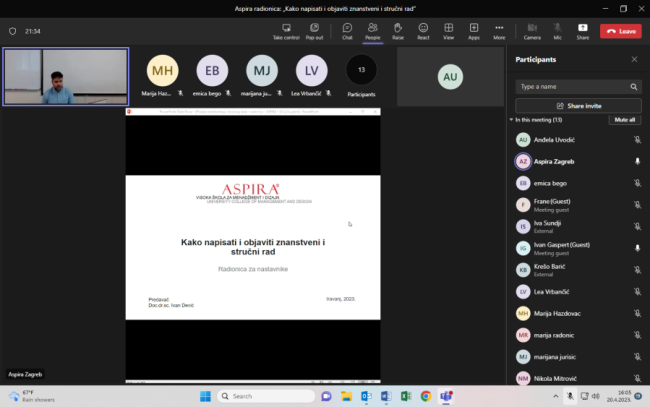This screenshot has width=650, height=407.
Task: Open the React emoji menu
Action: pyautogui.click(x=423, y=30)
